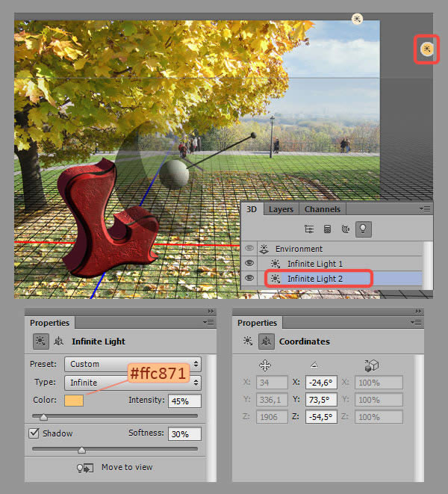Click the orange light Color swatch

[74, 401]
